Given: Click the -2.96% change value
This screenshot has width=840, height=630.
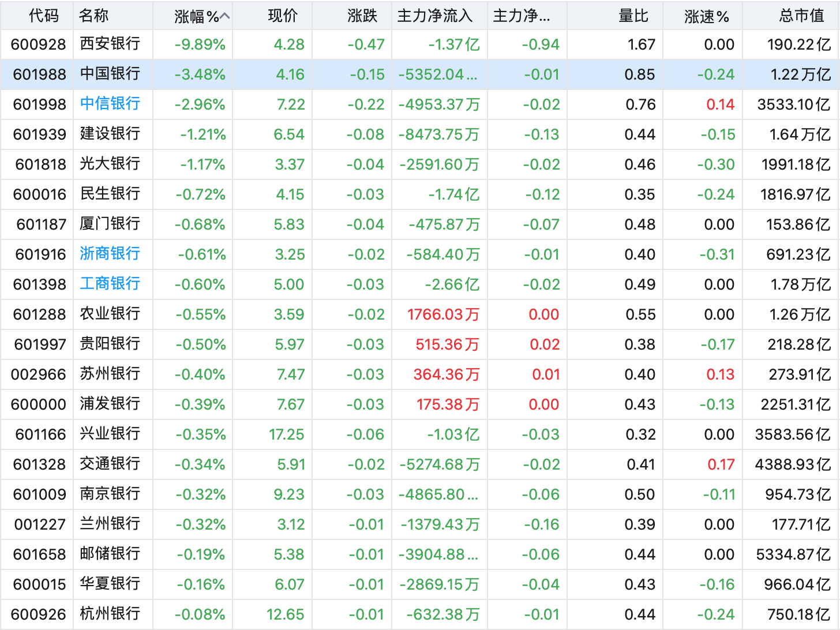Looking at the screenshot, I should point(200,104).
